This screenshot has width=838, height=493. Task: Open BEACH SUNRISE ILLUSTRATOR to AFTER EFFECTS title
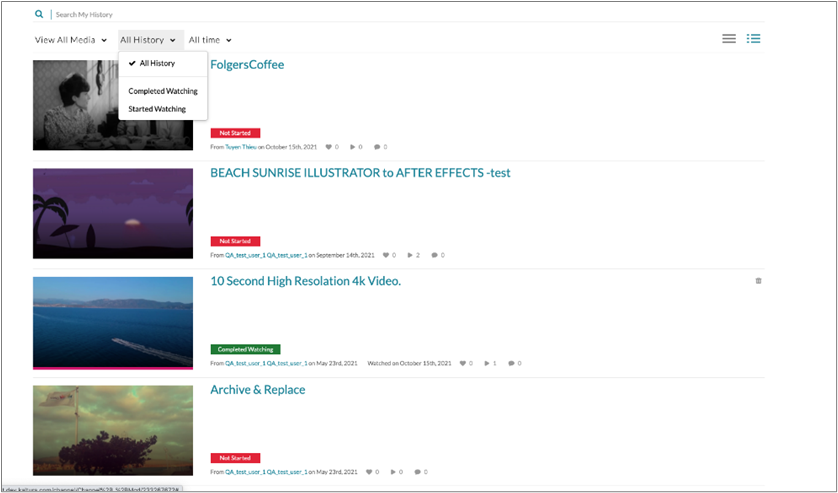point(360,173)
